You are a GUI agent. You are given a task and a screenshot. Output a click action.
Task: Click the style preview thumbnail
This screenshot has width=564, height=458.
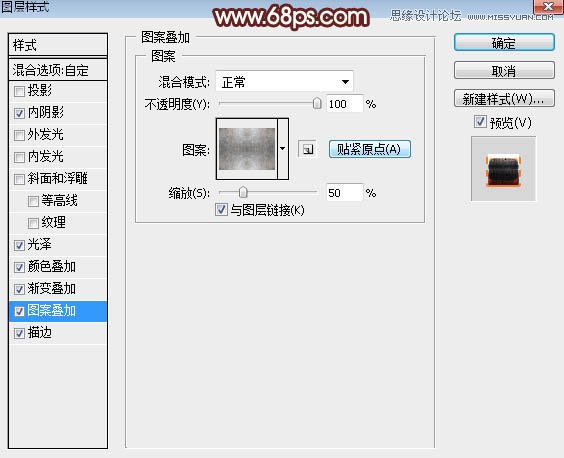click(503, 169)
